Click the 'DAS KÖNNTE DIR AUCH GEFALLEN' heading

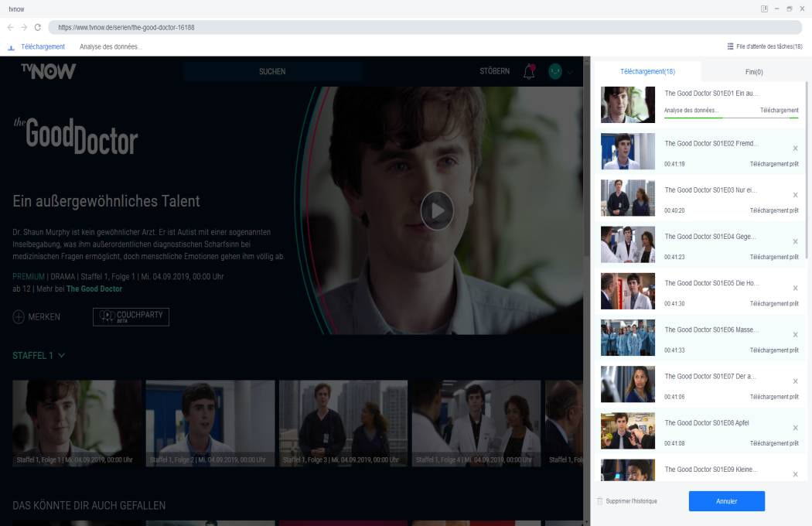pos(89,505)
